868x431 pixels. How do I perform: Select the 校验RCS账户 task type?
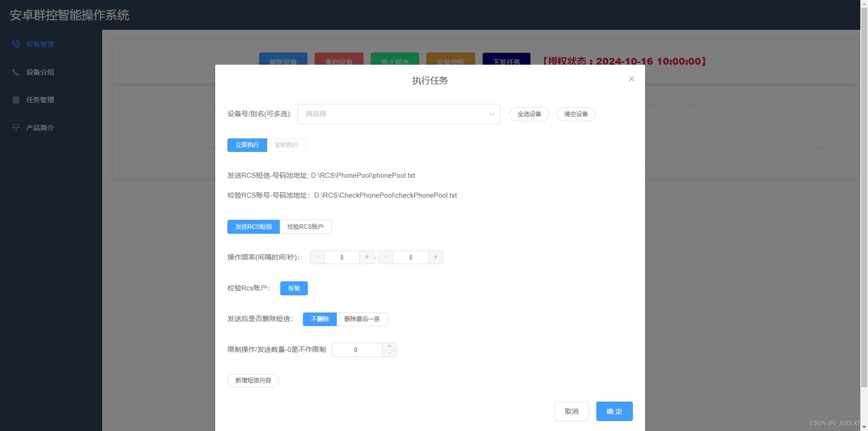306,227
